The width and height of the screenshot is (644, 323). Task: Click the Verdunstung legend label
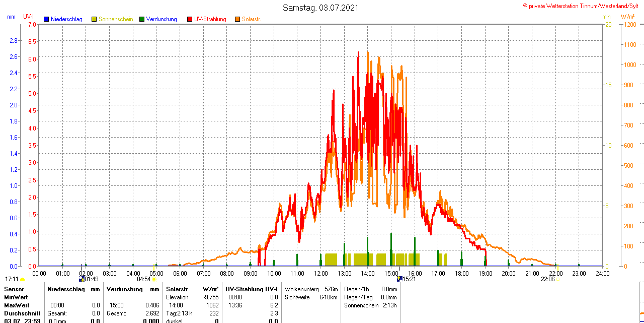pyautogui.click(x=162, y=19)
